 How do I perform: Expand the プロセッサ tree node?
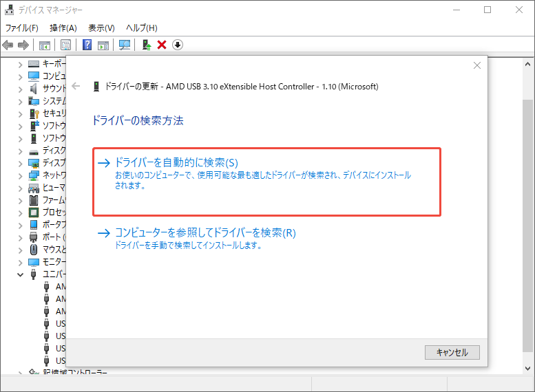20,213
